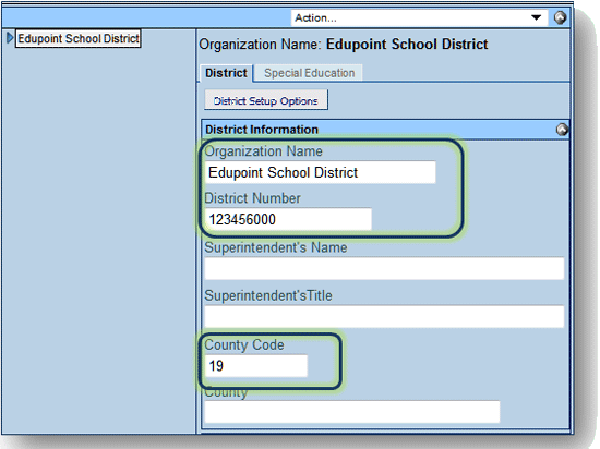Click the District Information section header

tap(385, 129)
